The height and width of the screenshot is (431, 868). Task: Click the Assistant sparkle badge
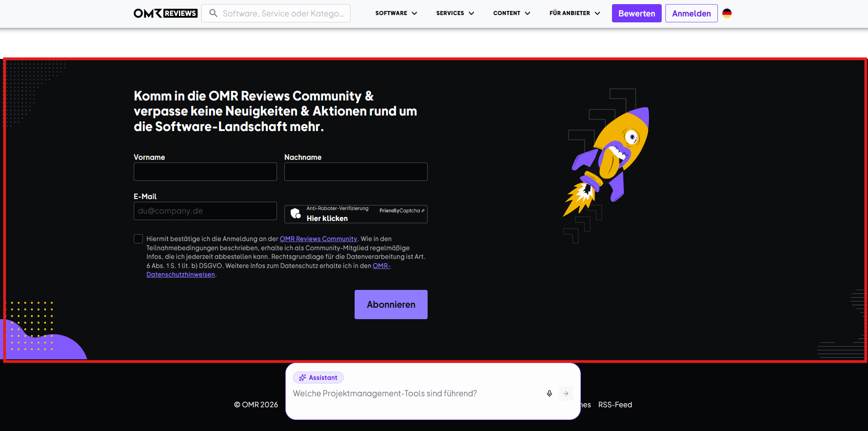point(318,378)
